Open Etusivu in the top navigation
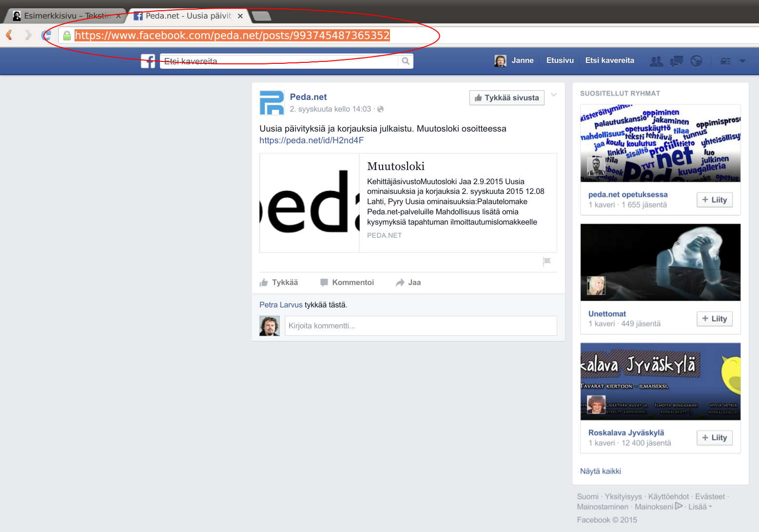This screenshot has height=532, width=759. (560, 60)
